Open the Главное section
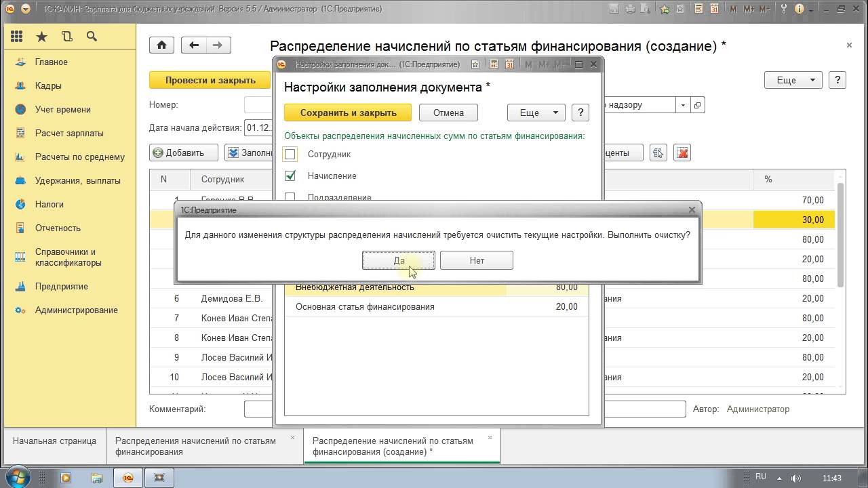868x488 pixels. pyautogui.click(x=52, y=62)
